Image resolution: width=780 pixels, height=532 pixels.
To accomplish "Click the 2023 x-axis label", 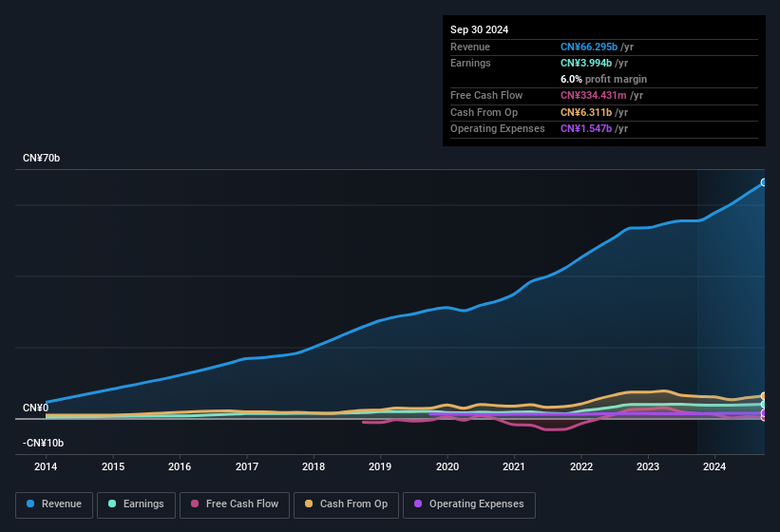I will (648, 466).
